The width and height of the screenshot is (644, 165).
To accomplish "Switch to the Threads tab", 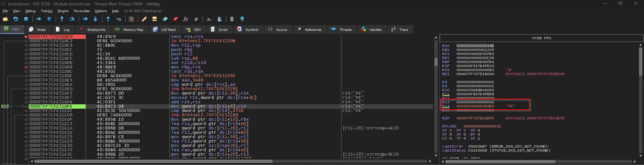I will click(341, 30).
